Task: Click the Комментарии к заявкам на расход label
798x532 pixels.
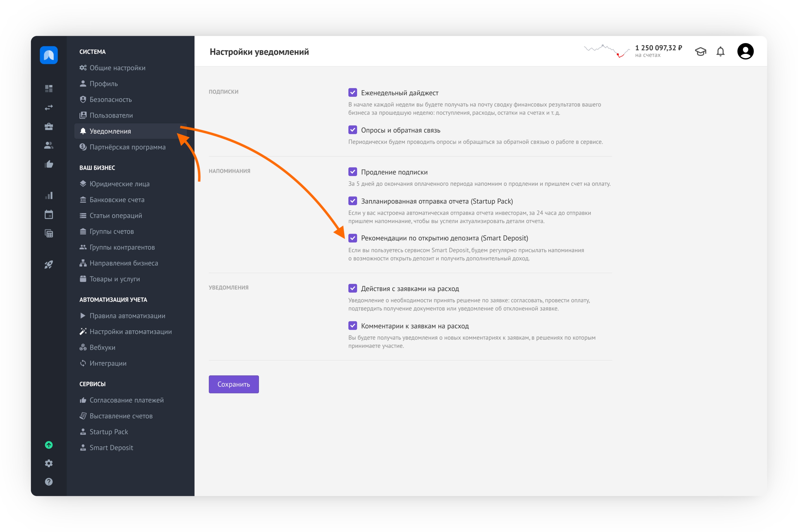Action: pyautogui.click(x=415, y=326)
